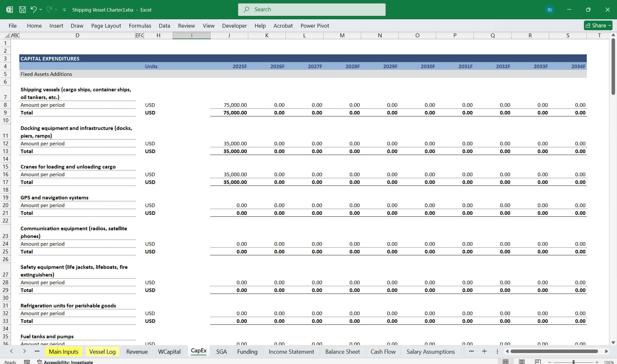Screen dimensions: 617x364
Task: Open the Formulas ribbon tab
Action: coord(140,26)
